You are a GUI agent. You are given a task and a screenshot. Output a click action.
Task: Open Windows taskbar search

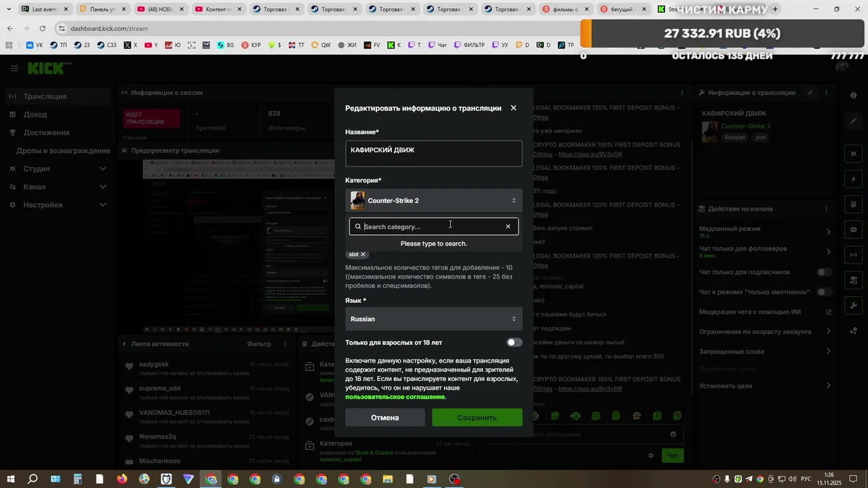coord(33,479)
